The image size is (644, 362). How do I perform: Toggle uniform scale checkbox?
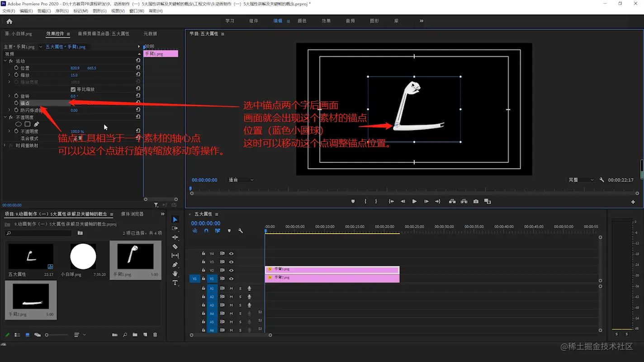pos(73,89)
